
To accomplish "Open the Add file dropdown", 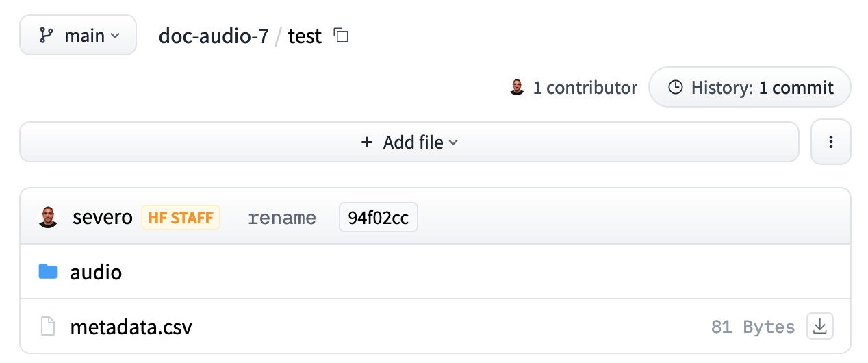I will point(409,142).
